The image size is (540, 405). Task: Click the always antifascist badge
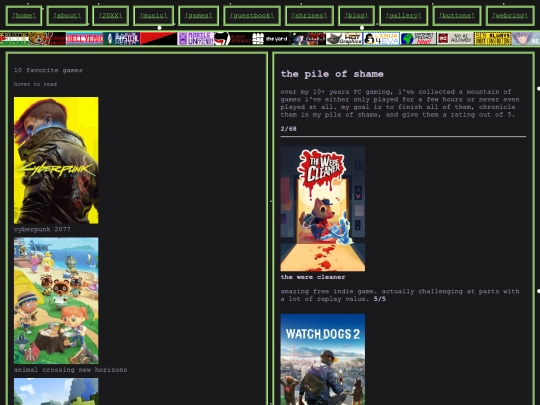click(x=233, y=39)
